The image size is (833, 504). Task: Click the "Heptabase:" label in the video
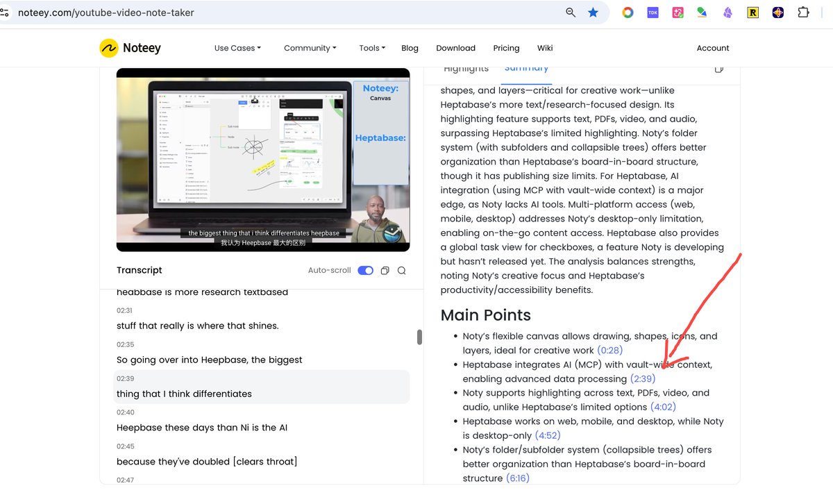coord(380,138)
